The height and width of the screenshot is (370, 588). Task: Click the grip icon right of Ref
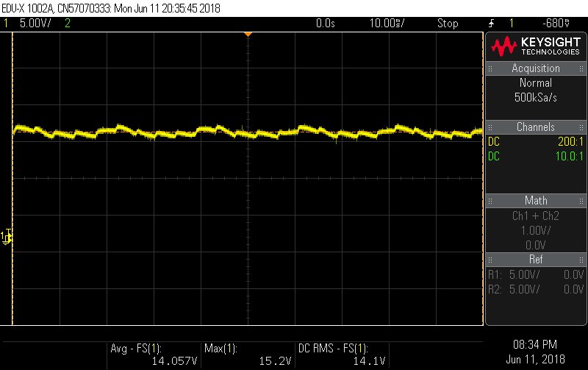click(581, 260)
